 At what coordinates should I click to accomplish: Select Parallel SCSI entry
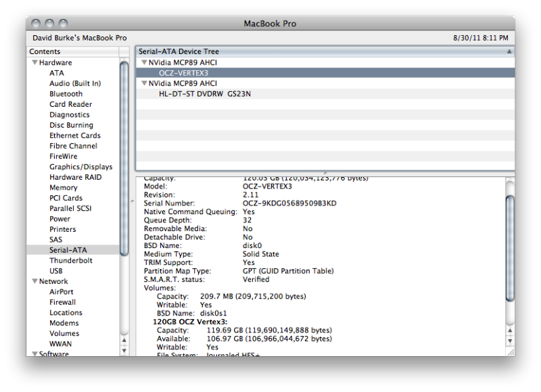coord(70,208)
